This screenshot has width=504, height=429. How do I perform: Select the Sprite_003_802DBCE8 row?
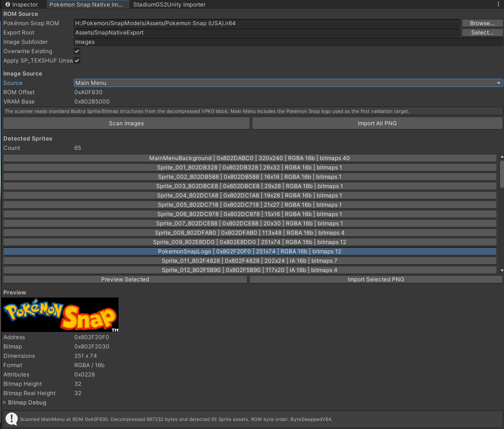250,186
